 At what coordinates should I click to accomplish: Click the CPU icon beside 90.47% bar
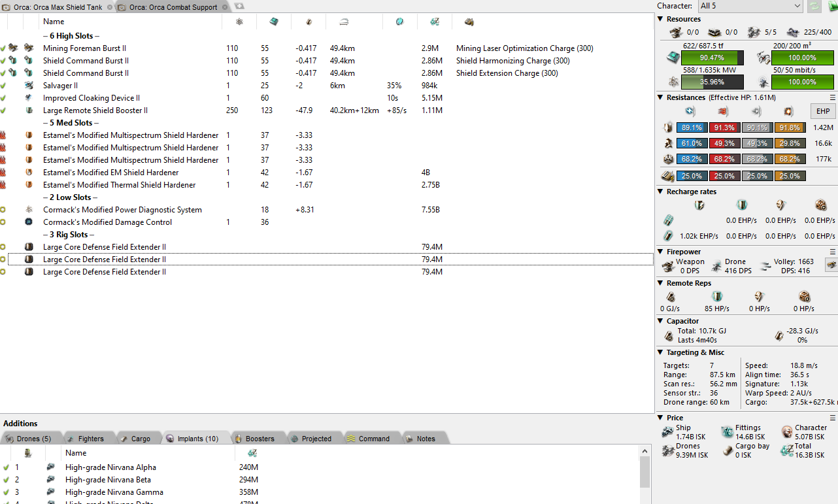pos(673,58)
